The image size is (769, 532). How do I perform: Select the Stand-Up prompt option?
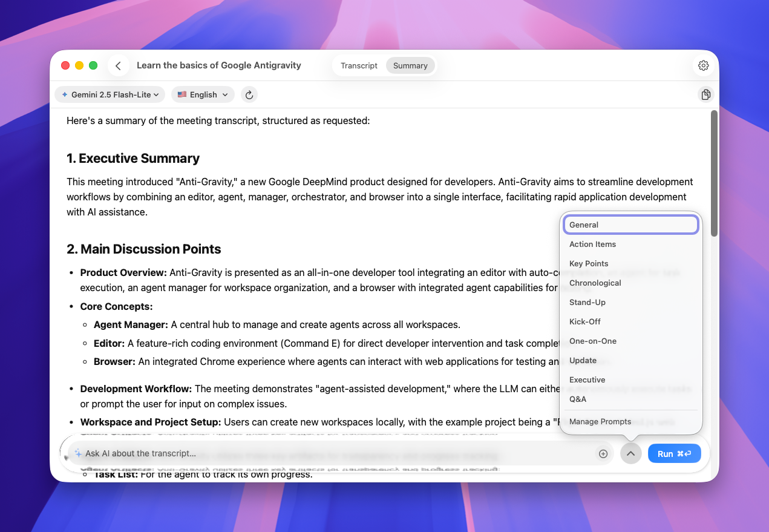[x=587, y=303]
